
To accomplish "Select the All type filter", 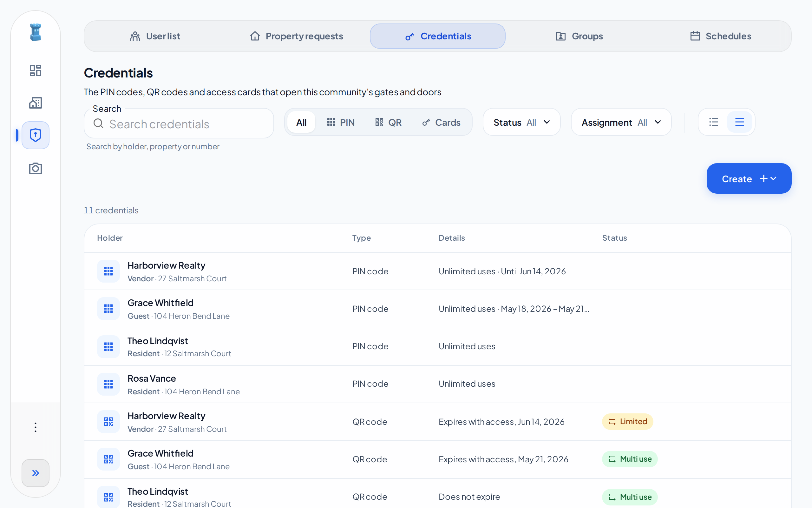I will pyautogui.click(x=301, y=122).
